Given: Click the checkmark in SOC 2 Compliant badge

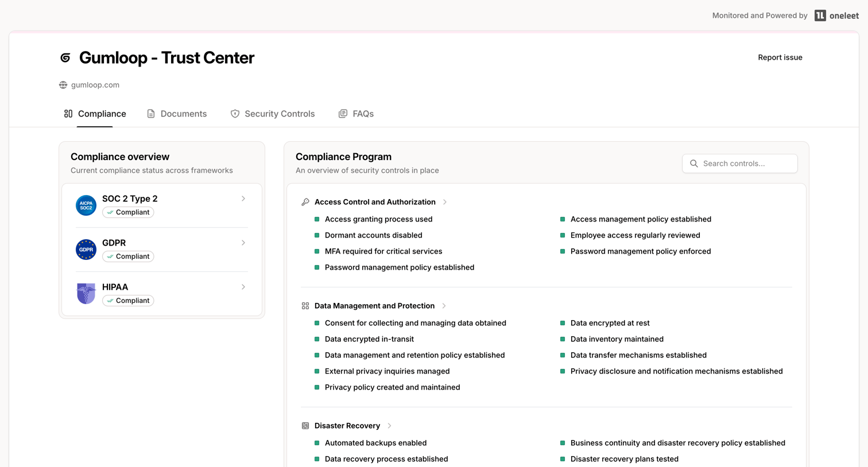Looking at the screenshot, I should 110,212.
